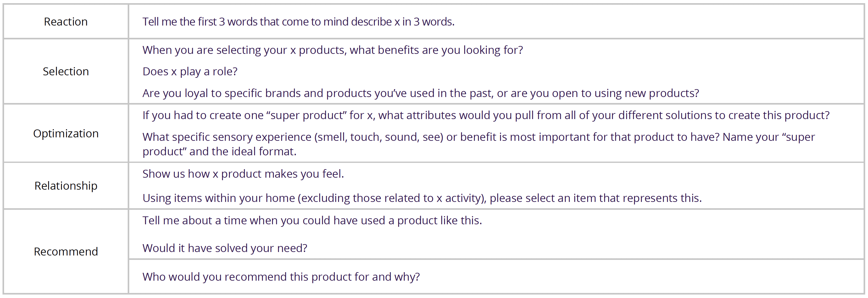
Task: Click the word 'Optimization' in left column
Action: click(66, 133)
